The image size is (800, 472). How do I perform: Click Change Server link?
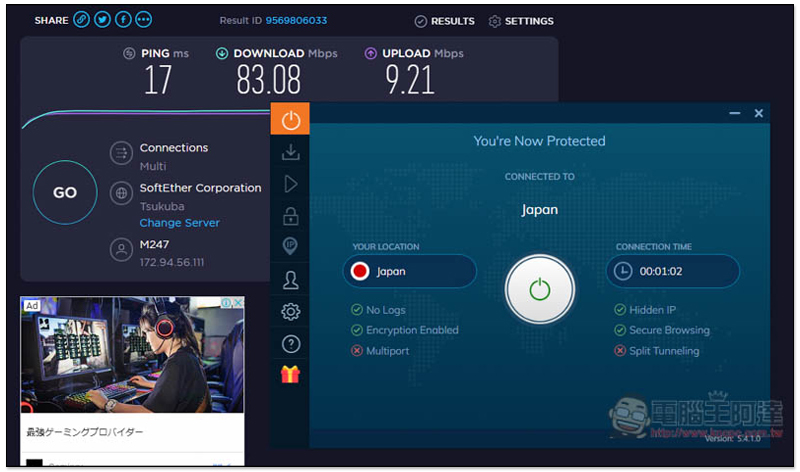(180, 223)
